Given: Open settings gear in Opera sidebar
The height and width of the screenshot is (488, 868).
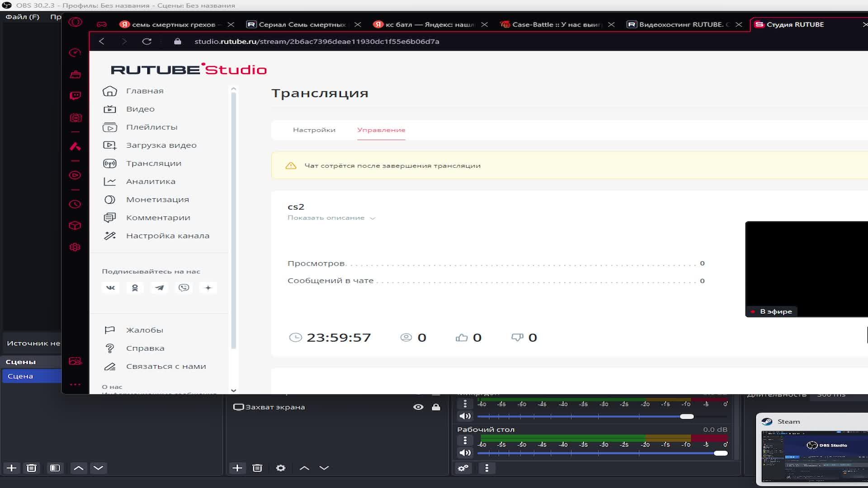Looking at the screenshot, I should click(75, 247).
